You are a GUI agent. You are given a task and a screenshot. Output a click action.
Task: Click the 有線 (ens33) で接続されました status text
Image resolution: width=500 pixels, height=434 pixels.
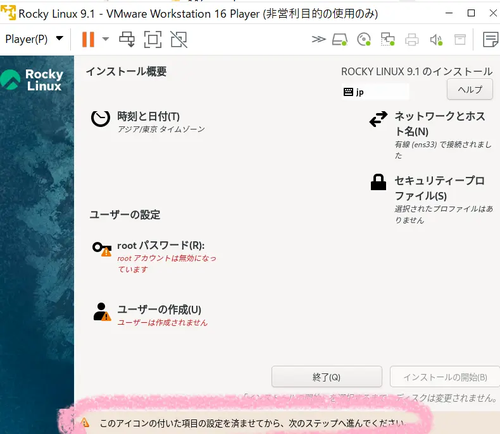443,150
